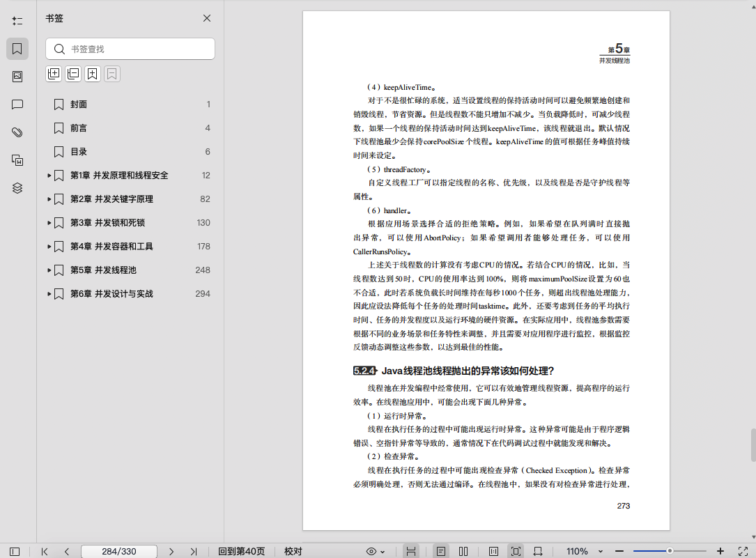Add a new bookmark button

[92, 74]
